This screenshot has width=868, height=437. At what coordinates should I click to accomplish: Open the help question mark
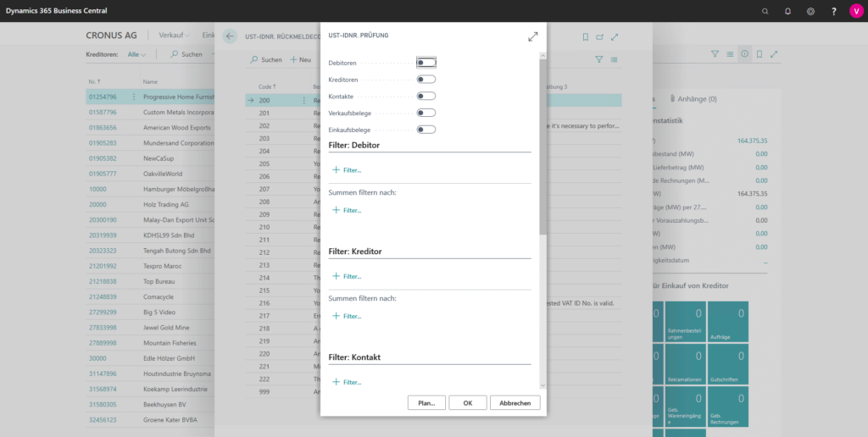coord(834,11)
